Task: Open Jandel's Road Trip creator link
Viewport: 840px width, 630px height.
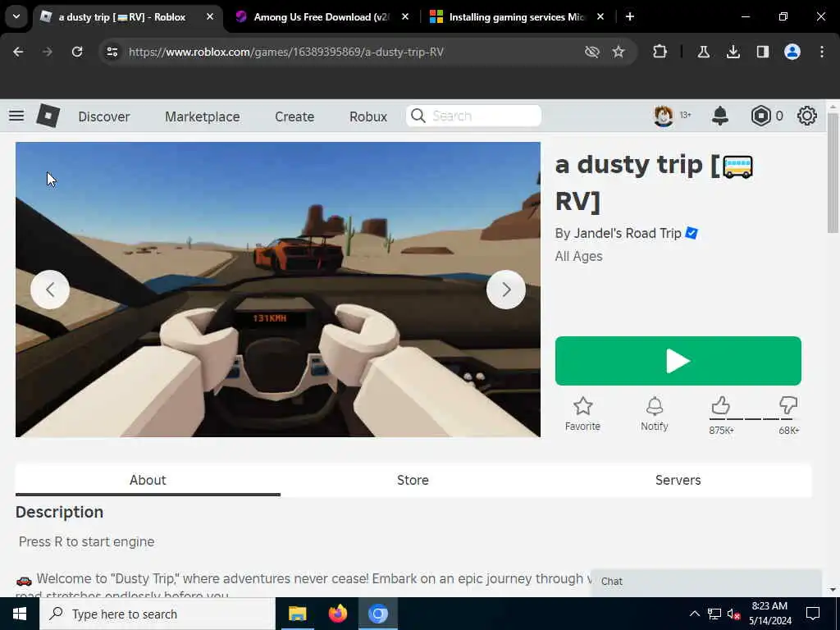Action: tap(628, 233)
